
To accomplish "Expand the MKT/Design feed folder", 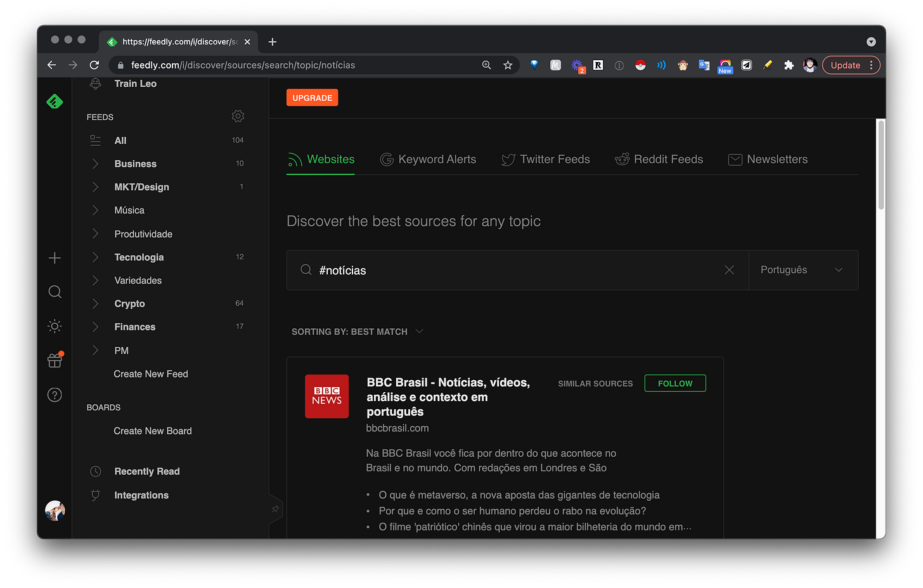I will 95,187.
